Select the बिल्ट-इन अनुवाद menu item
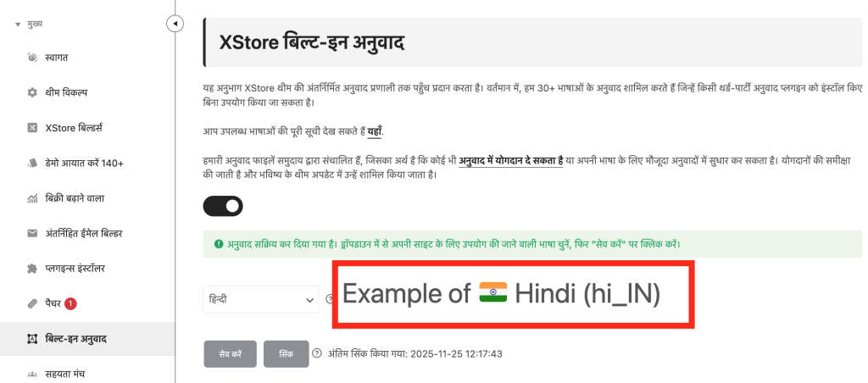The image size is (868, 383). coord(75,339)
